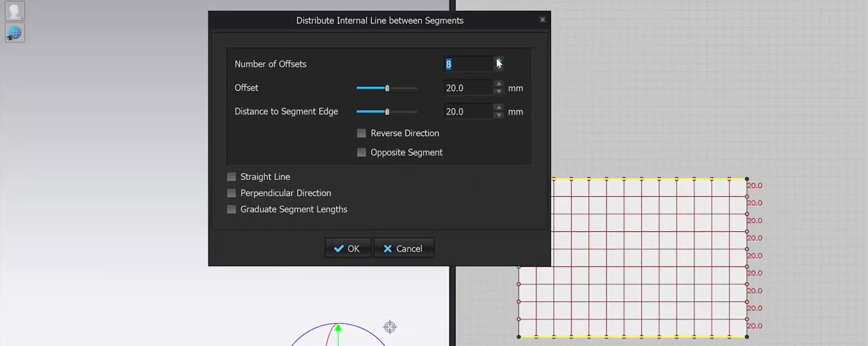Enable the Opposite Segment checkbox
The image size is (868, 346).
click(x=362, y=152)
